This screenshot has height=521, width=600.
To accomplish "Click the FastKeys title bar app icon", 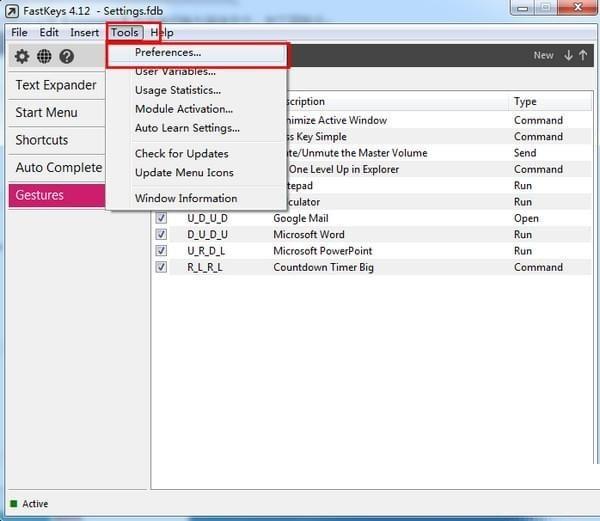I will click(10, 12).
